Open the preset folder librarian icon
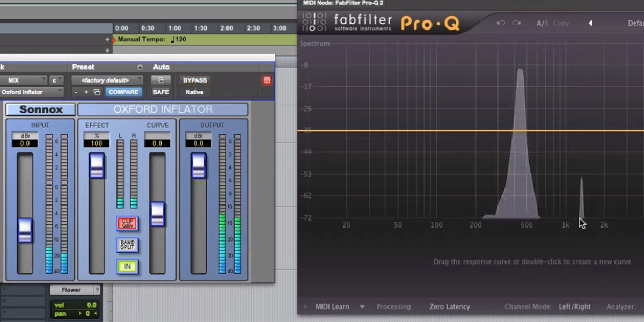The height and width of the screenshot is (322, 644). (x=97, y=92)
